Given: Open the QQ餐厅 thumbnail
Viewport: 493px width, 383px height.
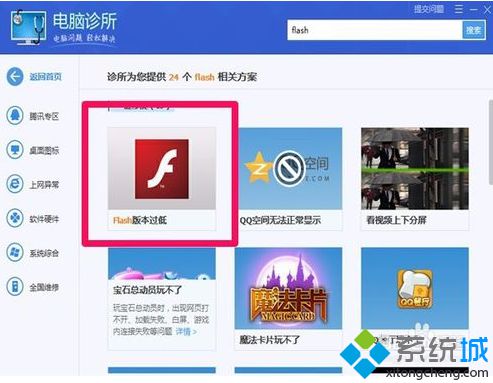Looking at the screenshot, I should (x=415, y=288).
